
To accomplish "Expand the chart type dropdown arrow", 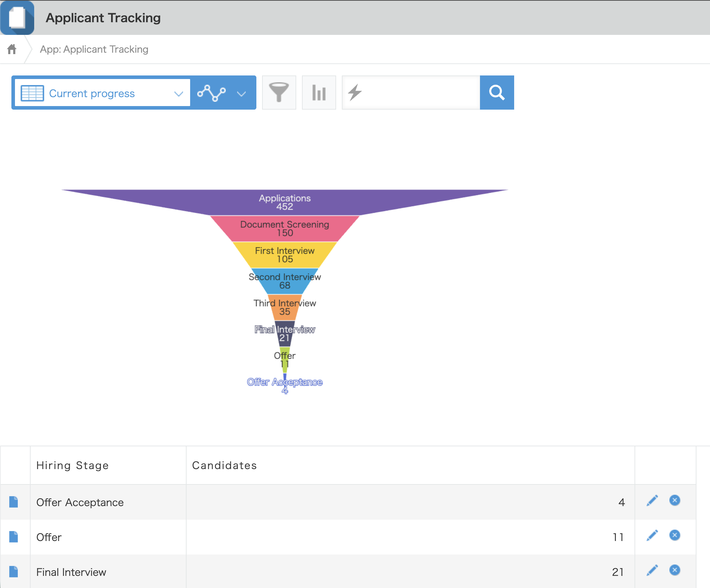I will tap(242, 94).
